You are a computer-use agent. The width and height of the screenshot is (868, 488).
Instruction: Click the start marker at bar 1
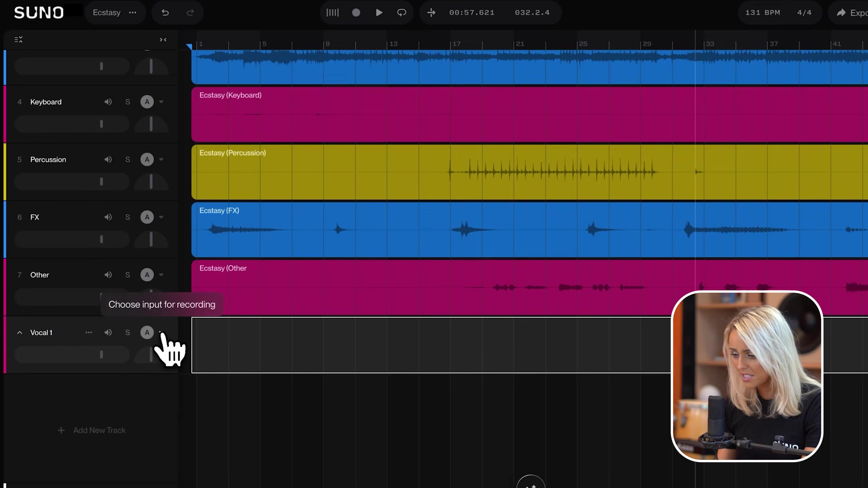189,46
